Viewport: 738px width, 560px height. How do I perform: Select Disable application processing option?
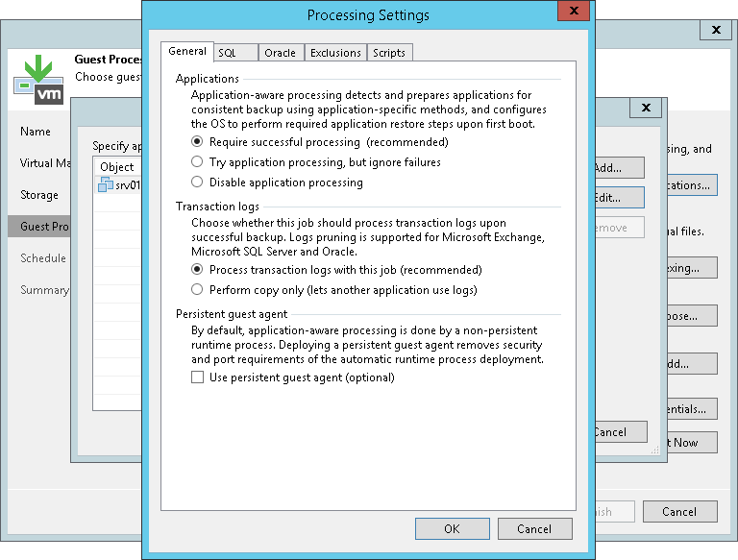[x=197, y=182]
